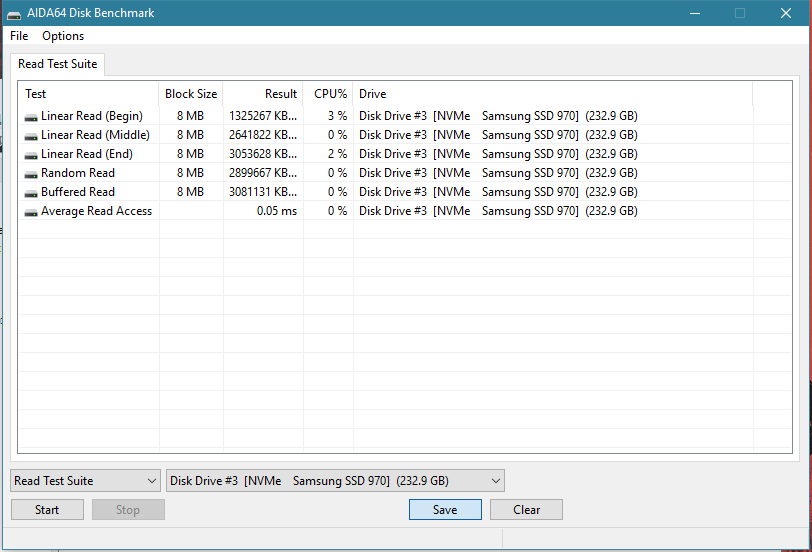Click the drive icon beside Buffered Read
This screenshot has width=812, height=552.
(x=31, y=194)
